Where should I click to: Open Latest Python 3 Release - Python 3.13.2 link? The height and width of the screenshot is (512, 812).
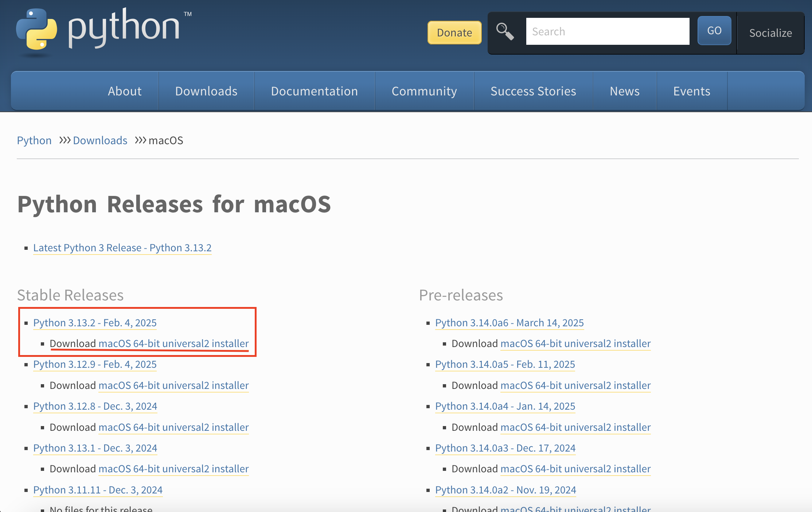(x=122, y=248)
